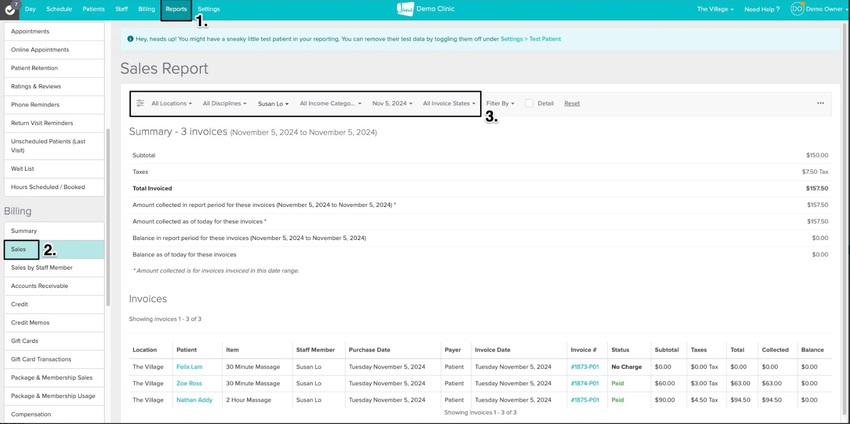Open the Filter By dropdown
The image size is (850, 424).
500,103
